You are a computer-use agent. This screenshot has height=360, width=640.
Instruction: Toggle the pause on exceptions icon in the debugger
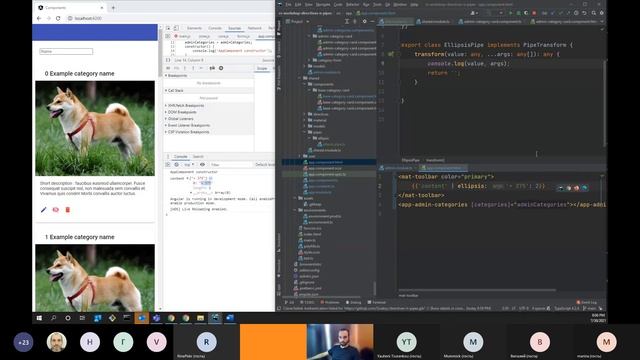[x=221, y=68]
